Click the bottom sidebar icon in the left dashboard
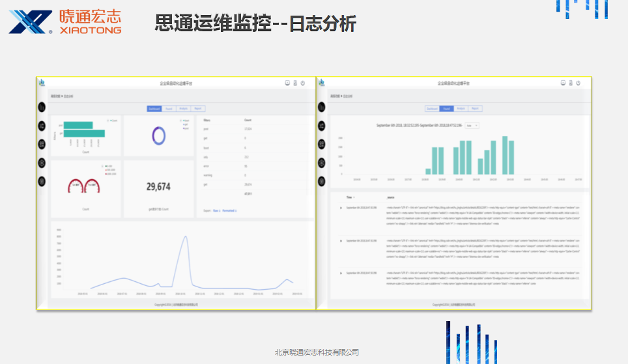This screenshot has width=628, height=364. (42, 182)
